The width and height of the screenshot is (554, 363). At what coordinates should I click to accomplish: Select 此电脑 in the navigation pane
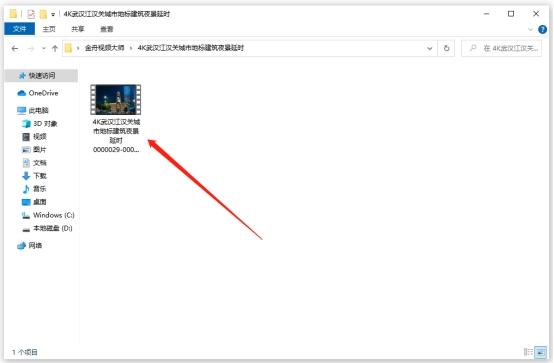[33, 110]
